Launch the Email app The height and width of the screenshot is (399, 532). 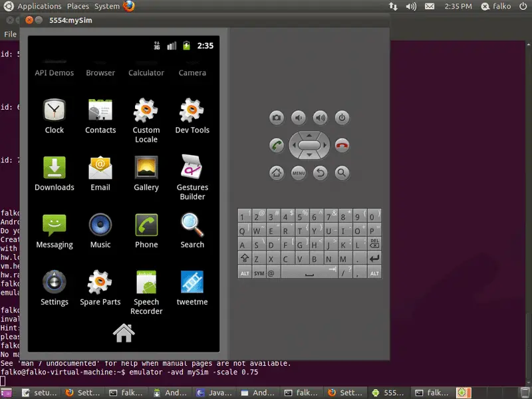[x=100, y=174]
